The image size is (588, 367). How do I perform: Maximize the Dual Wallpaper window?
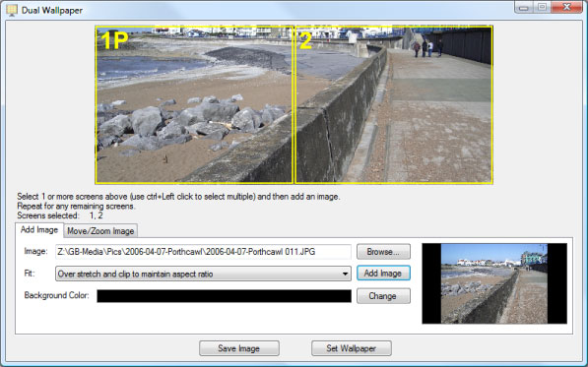pyautogui.click(x=542, y=7)
